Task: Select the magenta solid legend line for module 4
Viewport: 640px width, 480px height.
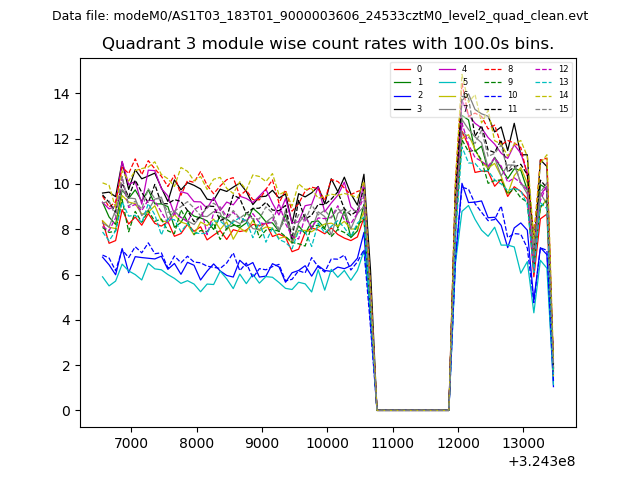Action: pos(446,69)
